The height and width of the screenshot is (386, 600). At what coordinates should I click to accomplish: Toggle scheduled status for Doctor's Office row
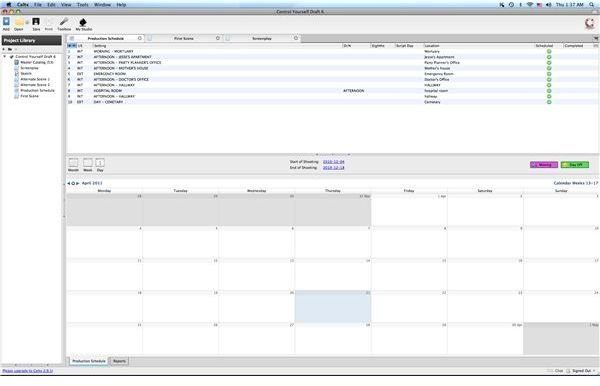coord(549,79)
